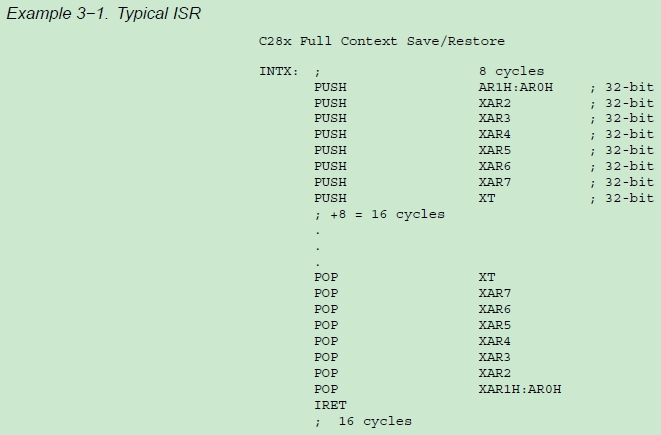Viewport: 661px width, 435px height.
Task: Click the PUSH instruction beside XAR2
Action: coord(330,103)
